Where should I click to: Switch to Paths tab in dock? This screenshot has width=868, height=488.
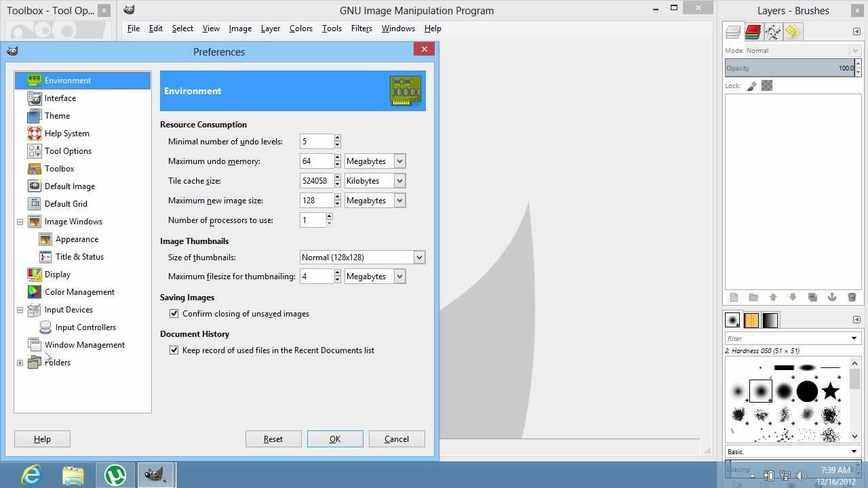(772, 32)
